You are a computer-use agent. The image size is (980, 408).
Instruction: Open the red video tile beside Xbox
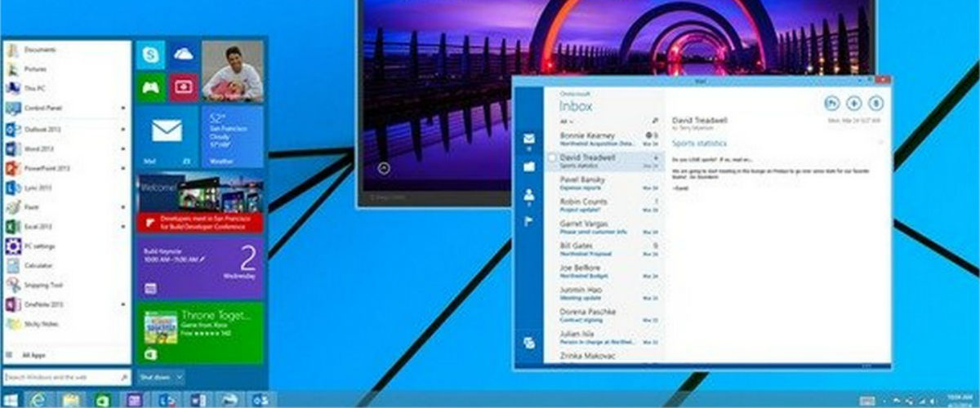(x=183, y=86)
